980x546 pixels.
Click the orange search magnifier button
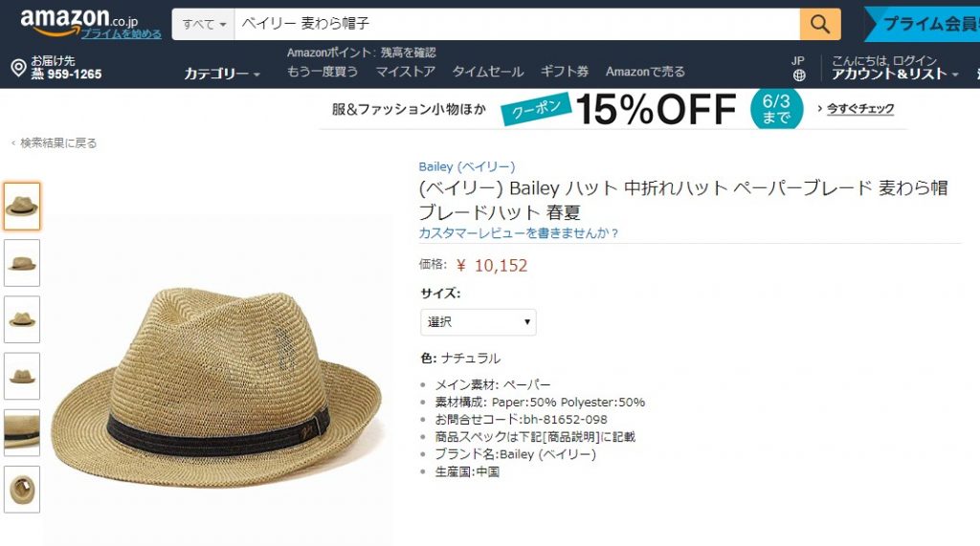pos(819,24)
